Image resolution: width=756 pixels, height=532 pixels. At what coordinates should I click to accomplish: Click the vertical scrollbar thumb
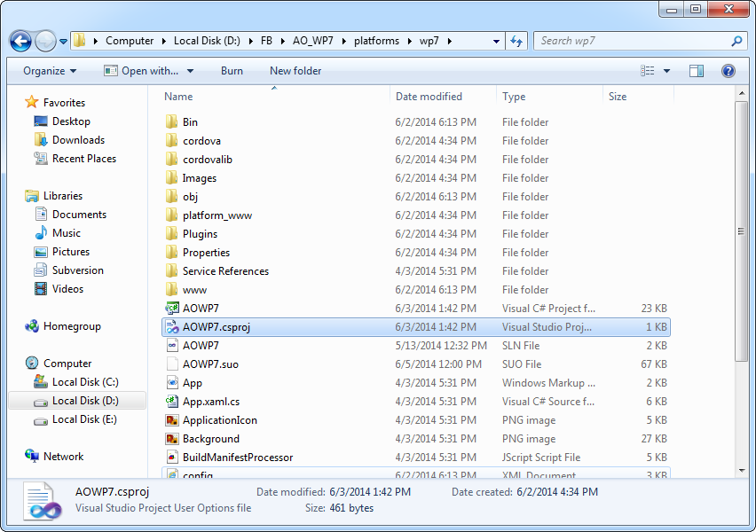[x=742, y=231]
